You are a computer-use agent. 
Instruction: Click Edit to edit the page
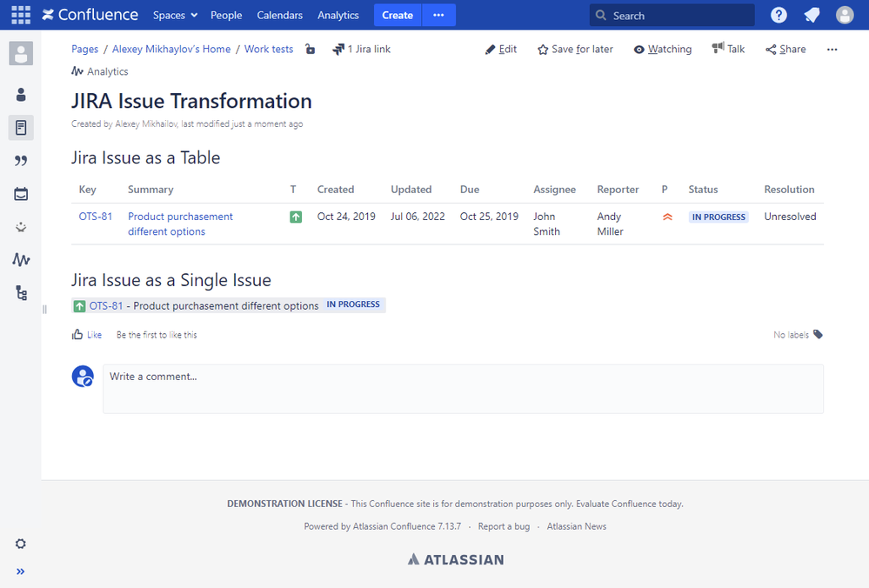[501, 50]
